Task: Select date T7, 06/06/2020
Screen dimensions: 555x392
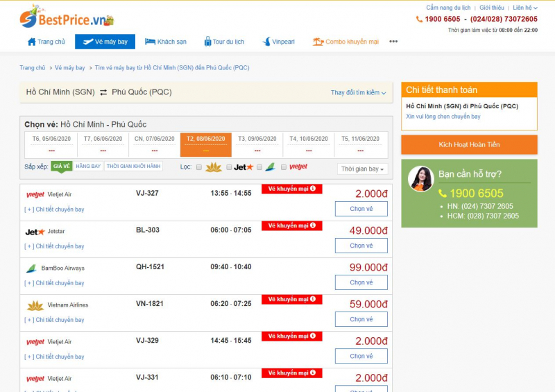Action: (103, 144)
